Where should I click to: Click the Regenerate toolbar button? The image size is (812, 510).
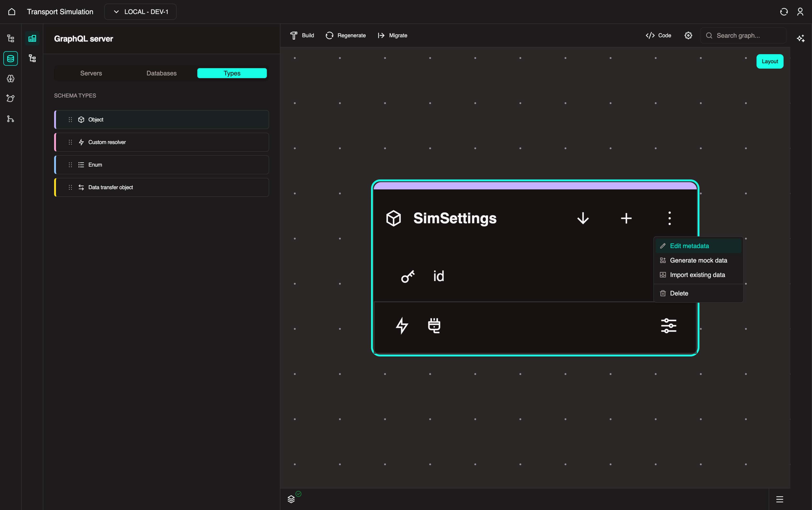pyautogui.click(x=346, y=35)
